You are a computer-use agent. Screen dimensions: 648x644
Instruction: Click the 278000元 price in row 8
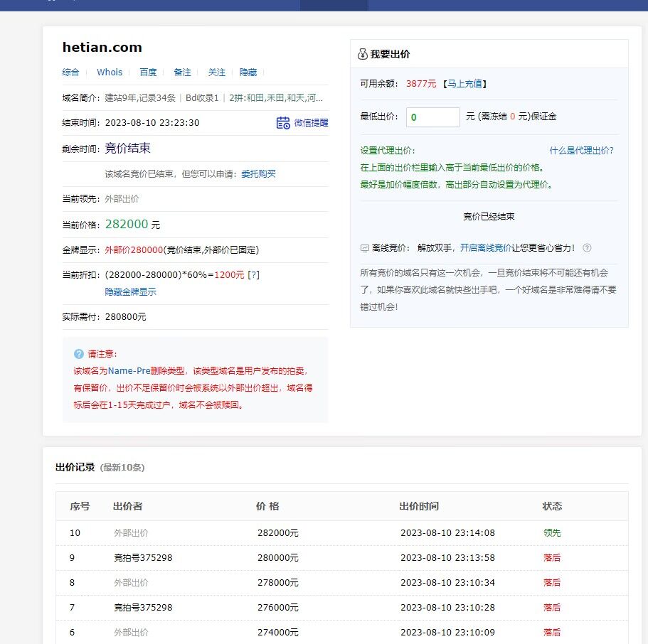(277, 582)
